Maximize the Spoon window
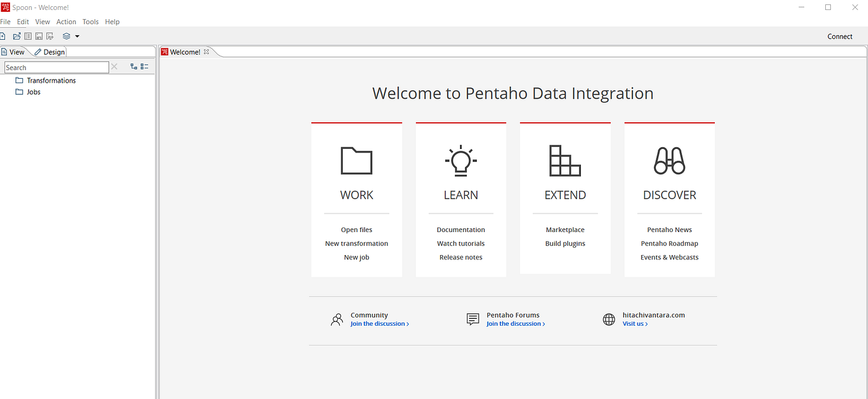 click(x=828, y=7)
